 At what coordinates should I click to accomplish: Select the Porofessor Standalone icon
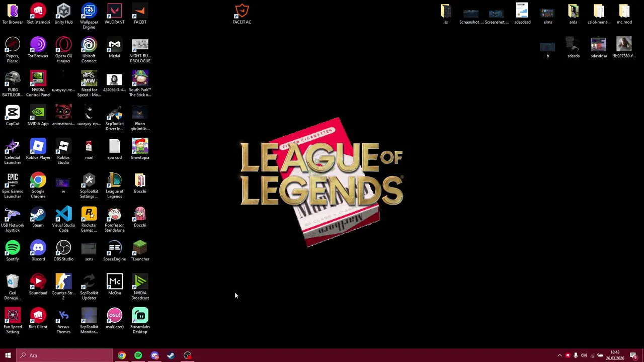click(115, 219)
